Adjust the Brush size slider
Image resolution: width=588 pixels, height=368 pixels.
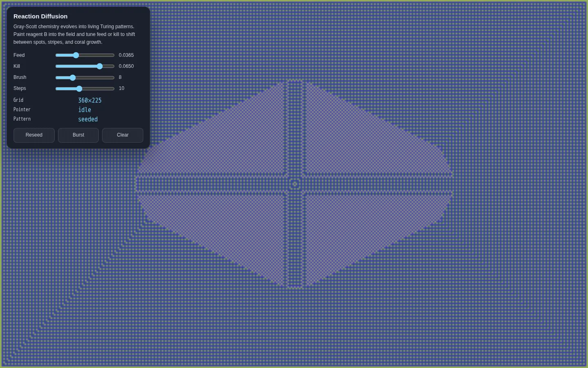[x=85, y=77]
